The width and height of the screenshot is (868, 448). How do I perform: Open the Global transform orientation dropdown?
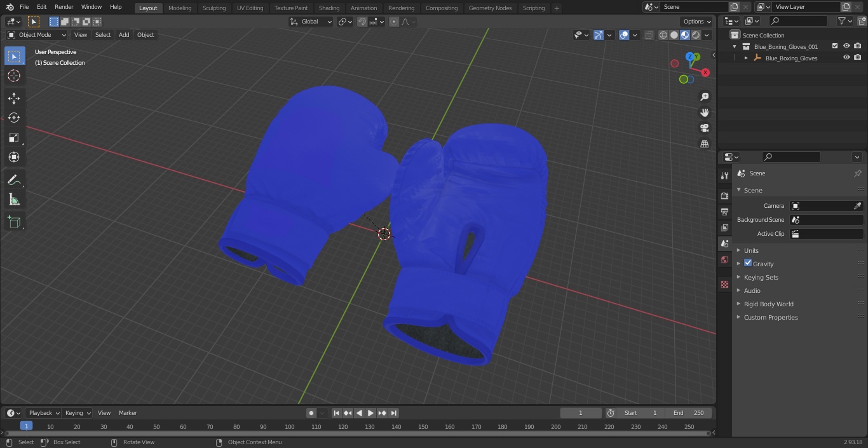tap(311, 22)
